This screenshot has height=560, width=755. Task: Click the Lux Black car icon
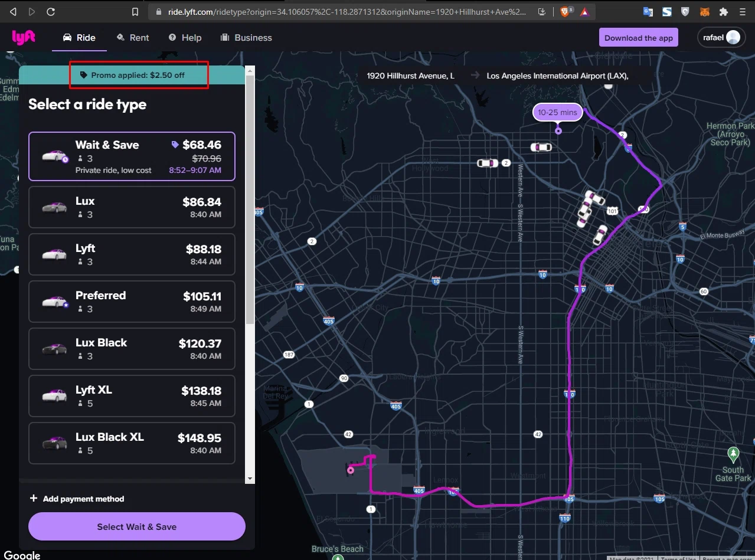[54, 349]
